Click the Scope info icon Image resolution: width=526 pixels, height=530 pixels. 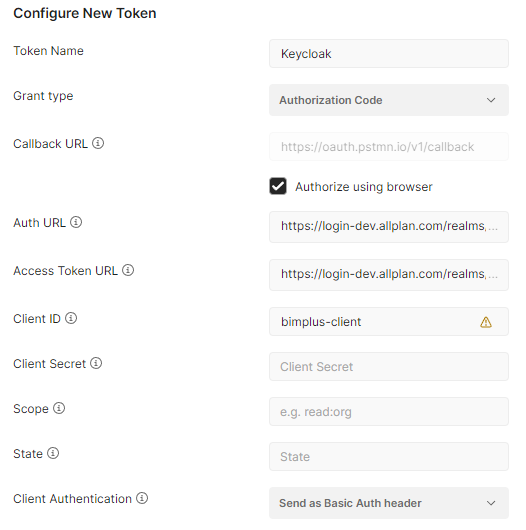click(x=59, y=408)
